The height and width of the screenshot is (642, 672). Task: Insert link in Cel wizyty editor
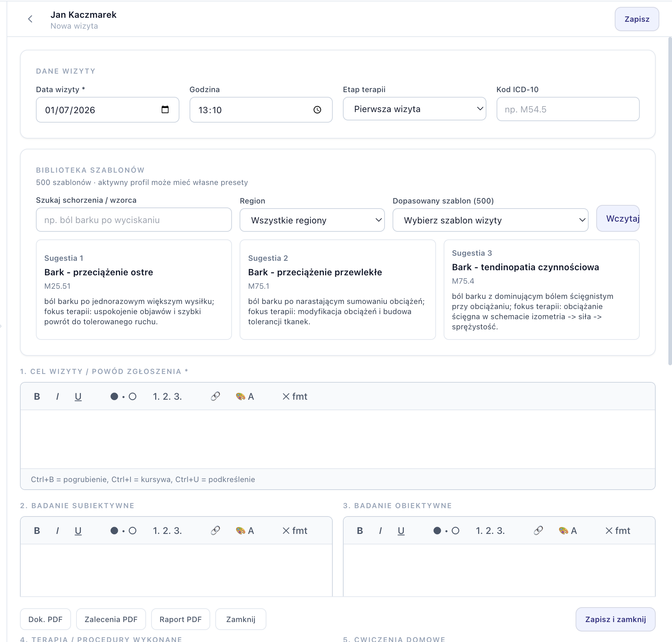point(215,396)
